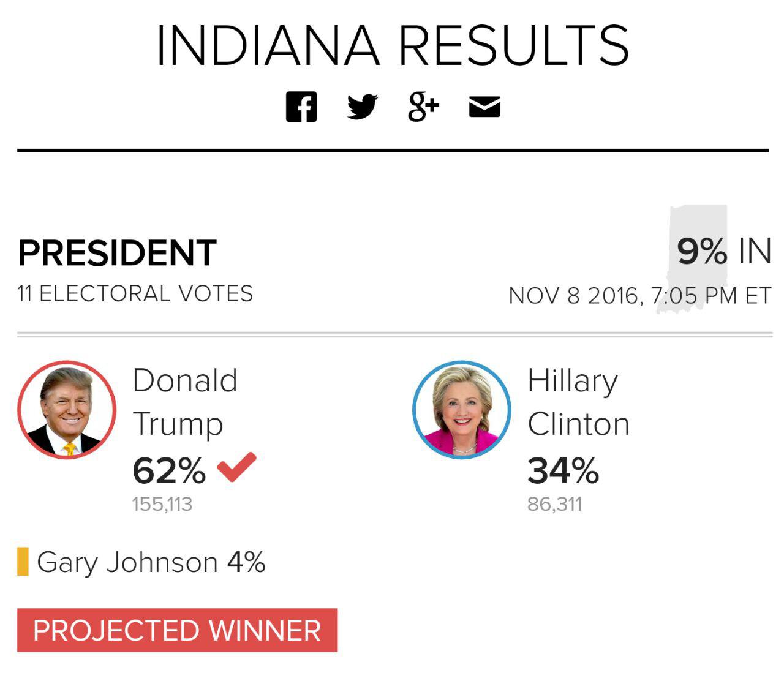Click the PRESIDENT race heading

point(117,253)
